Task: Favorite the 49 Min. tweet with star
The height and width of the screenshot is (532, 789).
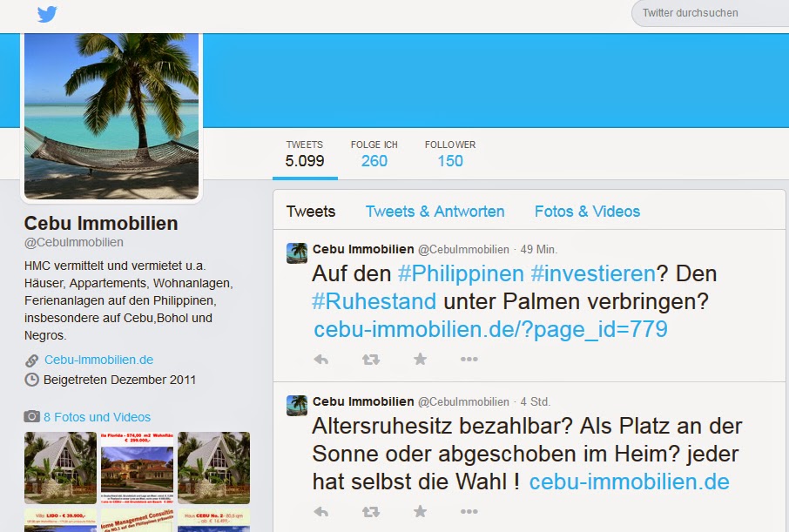Action: pos(420,359)
